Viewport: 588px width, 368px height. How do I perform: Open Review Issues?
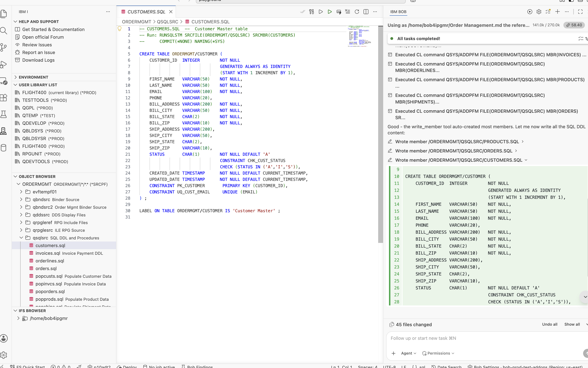coord(37,45)
